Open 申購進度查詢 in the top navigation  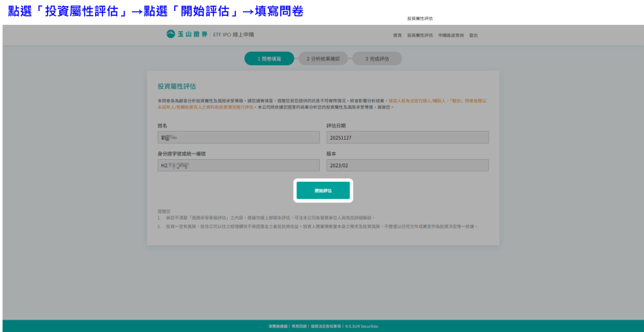451,35
